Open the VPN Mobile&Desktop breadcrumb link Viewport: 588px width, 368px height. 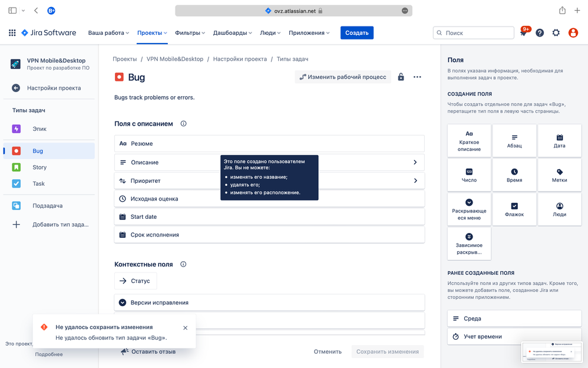pyautogui.click(x=175, y=59)
